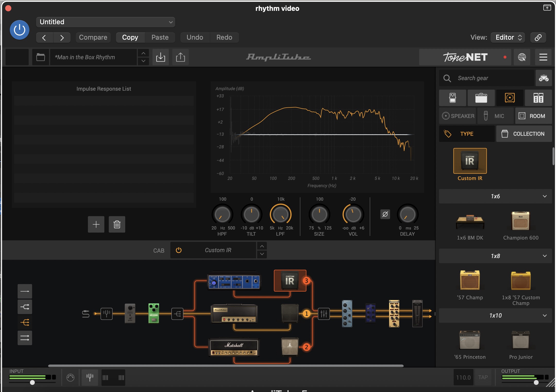Select the COLLECTION sorting tab

coord(524,134)
